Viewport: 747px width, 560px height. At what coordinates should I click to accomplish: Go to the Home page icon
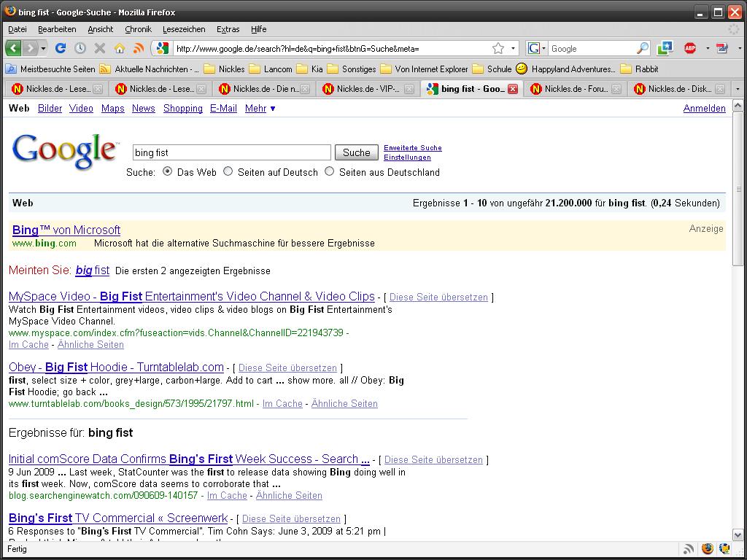120,48
